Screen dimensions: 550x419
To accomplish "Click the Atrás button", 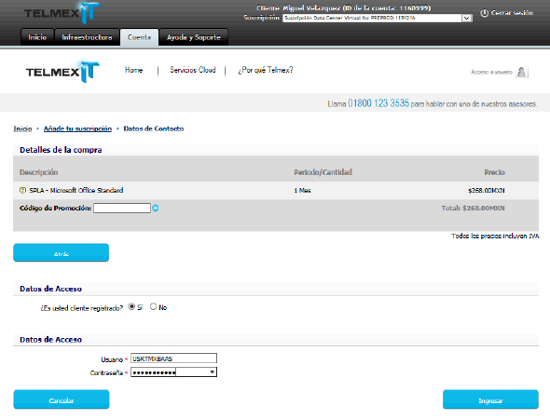I will pyautogui.click(x=61, y=253).
